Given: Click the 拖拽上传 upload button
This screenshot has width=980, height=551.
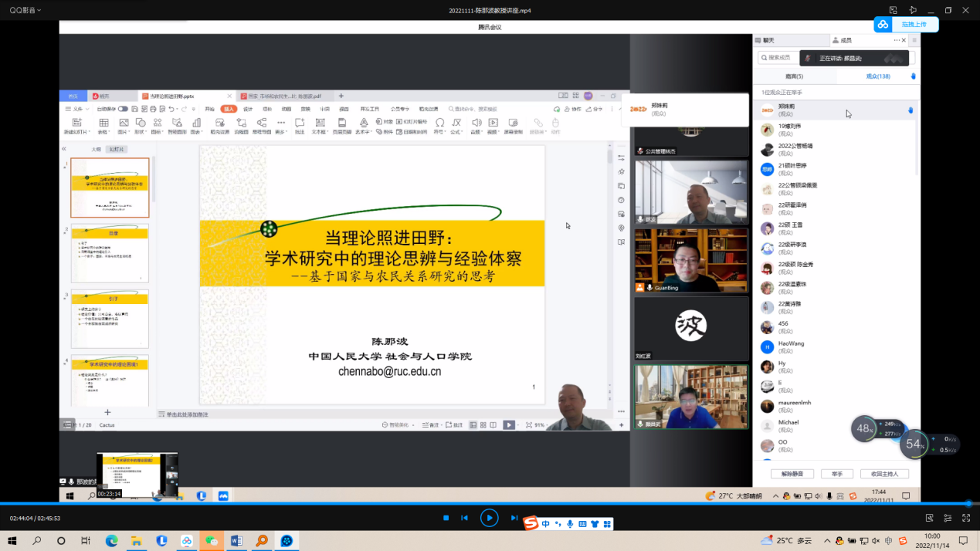Looking at the screenshot, I should click(906, 25).
